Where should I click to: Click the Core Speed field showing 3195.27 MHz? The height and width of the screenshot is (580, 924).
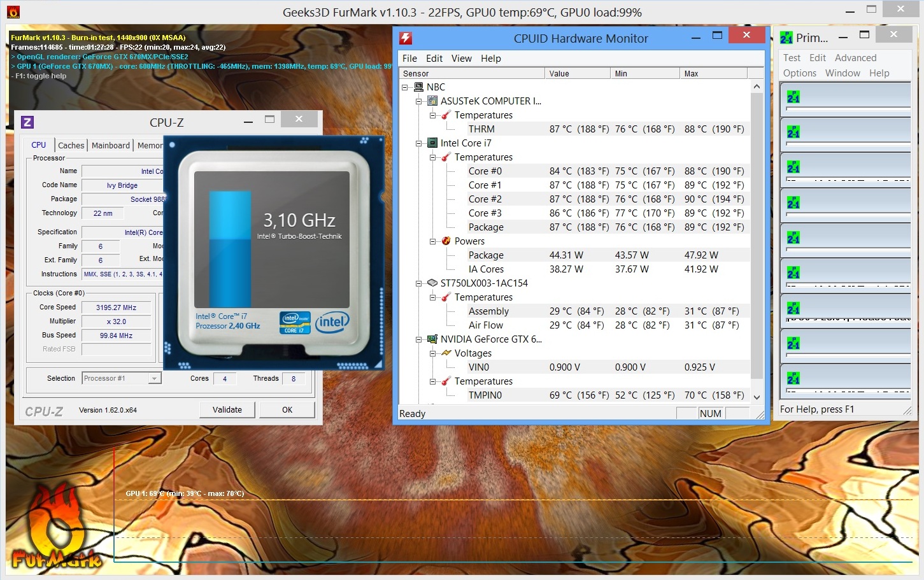click(117, 308)
